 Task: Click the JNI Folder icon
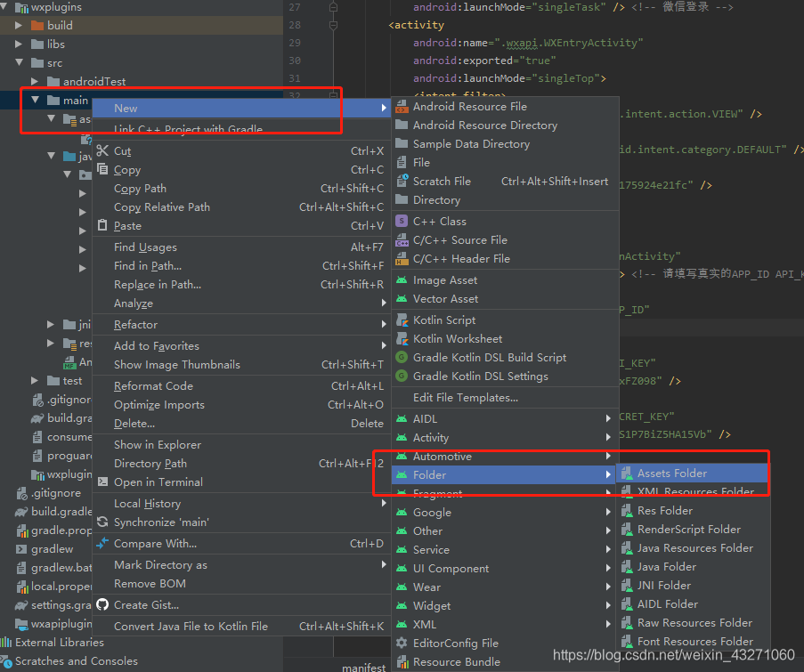627,586
